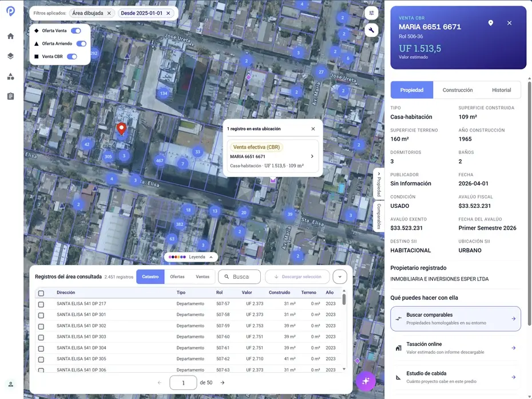Open the MARIA 6651 6671 record chevron
The image size is (532, 399).
pyautogui.click(x=312, y=156)
